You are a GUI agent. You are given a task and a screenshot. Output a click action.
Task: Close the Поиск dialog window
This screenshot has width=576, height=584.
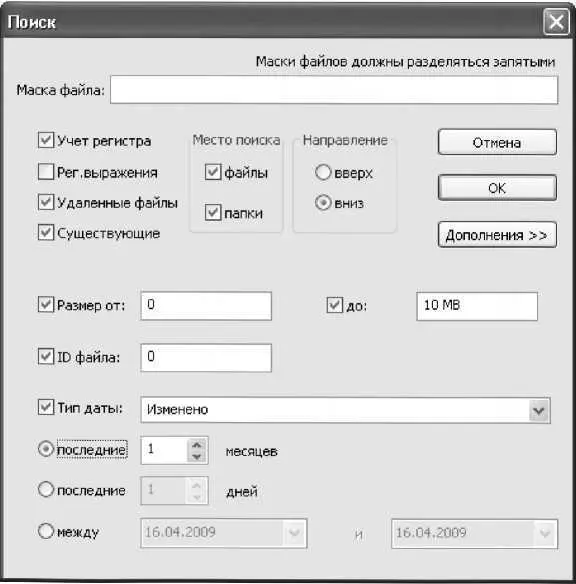pyautogui.click(x=556, y=22)
